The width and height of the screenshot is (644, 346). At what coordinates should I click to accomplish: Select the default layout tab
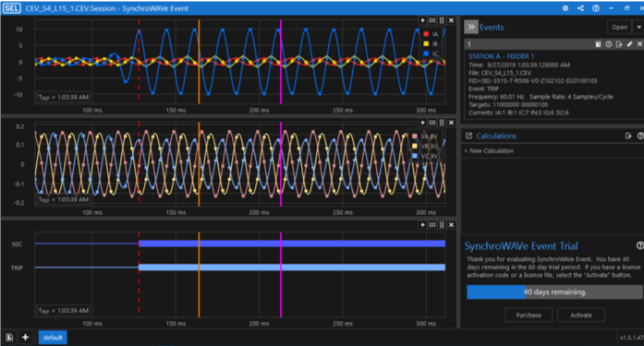pos(53,338)
